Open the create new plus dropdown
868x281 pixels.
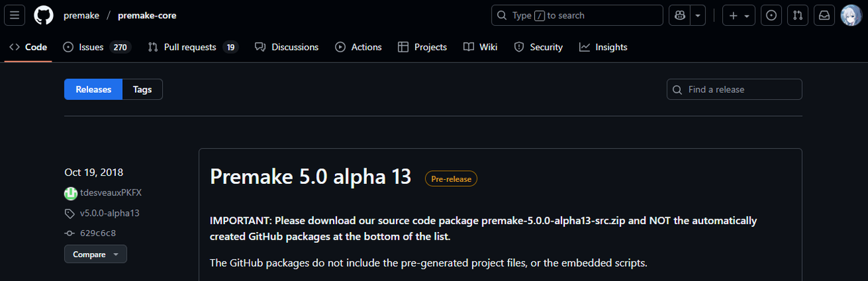click(x=738, y=16)
